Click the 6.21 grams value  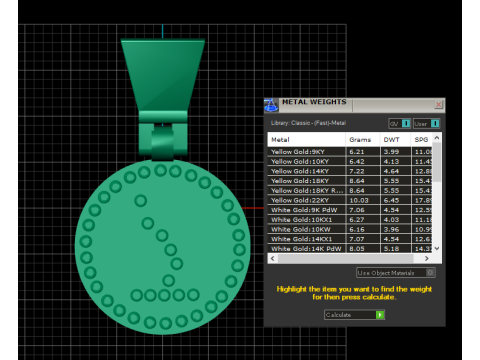coord(357,152)
